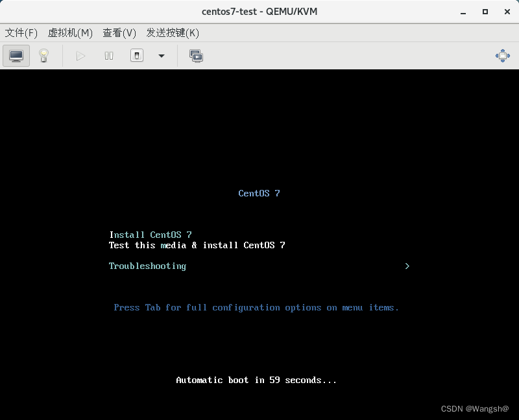Toggle fullscreen mode icon
519x420 pixels.
pyautogui.click(x=502, y=56)
